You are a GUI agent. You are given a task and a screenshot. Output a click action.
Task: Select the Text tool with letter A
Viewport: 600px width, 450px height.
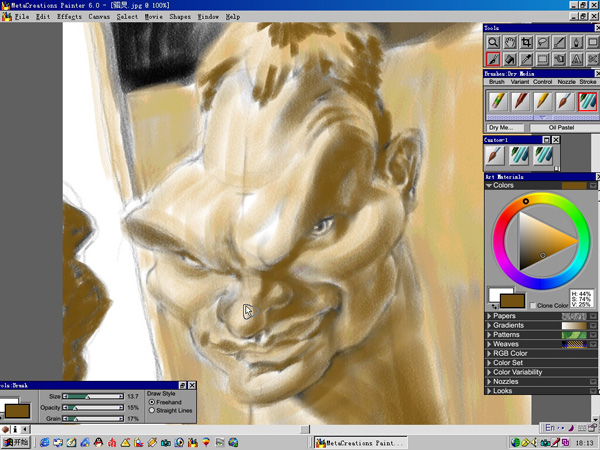pyautogui.click(x=576, y=59)
